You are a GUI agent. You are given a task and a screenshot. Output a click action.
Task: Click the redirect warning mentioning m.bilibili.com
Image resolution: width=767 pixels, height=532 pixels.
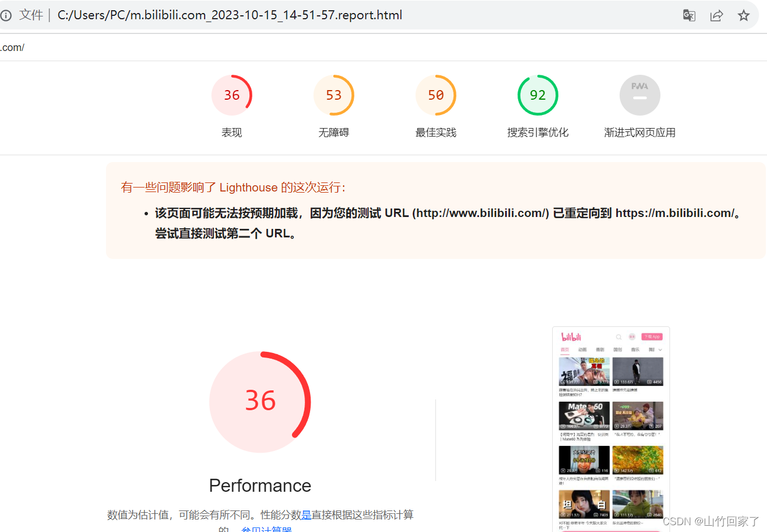448,223
